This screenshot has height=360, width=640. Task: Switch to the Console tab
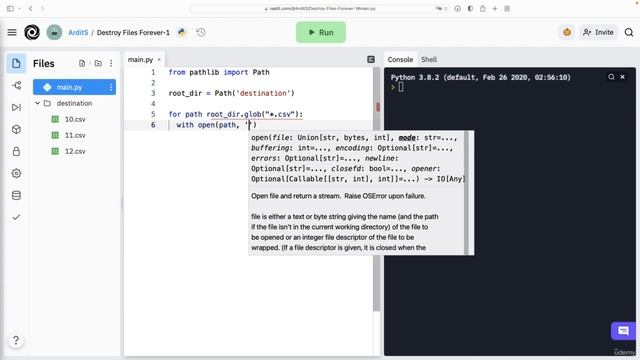pos(400,60)
